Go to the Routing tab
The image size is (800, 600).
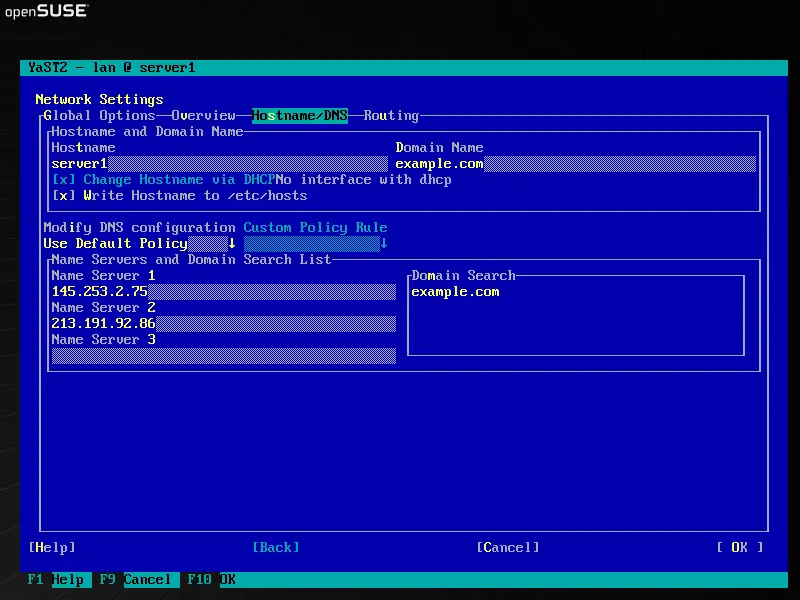391,116
